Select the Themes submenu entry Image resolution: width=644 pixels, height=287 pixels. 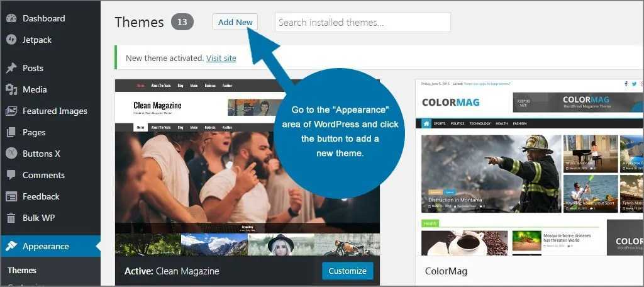[22, 270]
